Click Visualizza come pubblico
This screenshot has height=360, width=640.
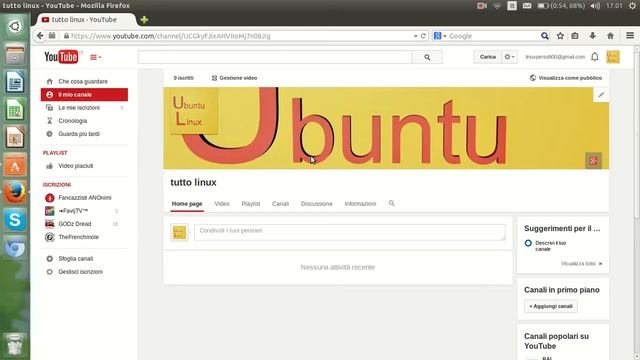[566, 78]
